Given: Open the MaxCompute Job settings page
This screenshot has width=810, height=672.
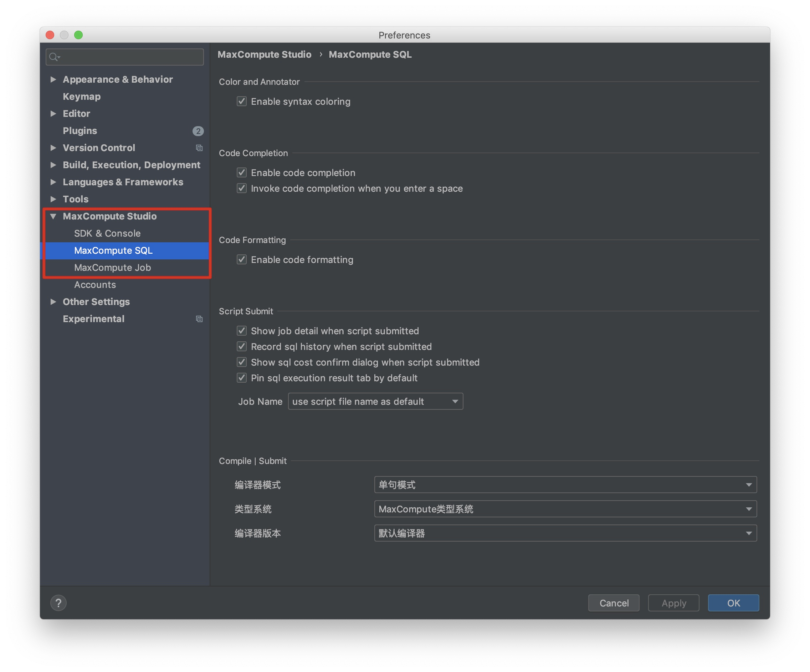Looking at the screenshot, I should pyautogui.click(x=113, y=268).
